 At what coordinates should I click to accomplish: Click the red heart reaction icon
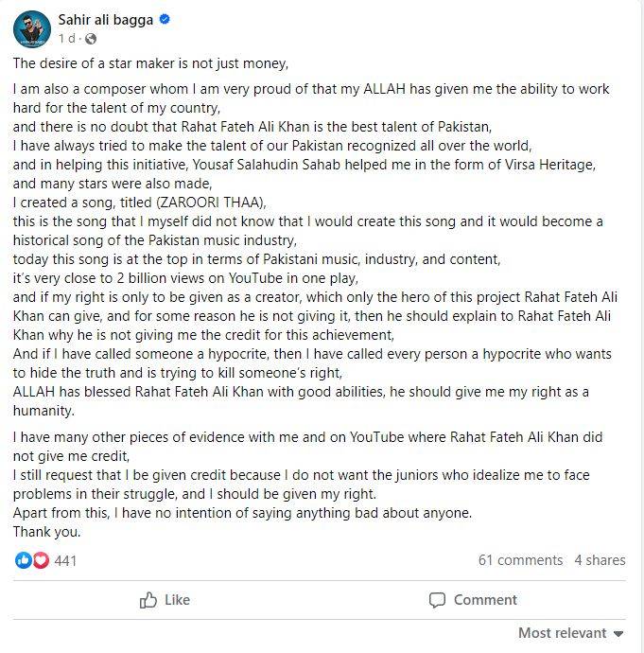point(41,560)
